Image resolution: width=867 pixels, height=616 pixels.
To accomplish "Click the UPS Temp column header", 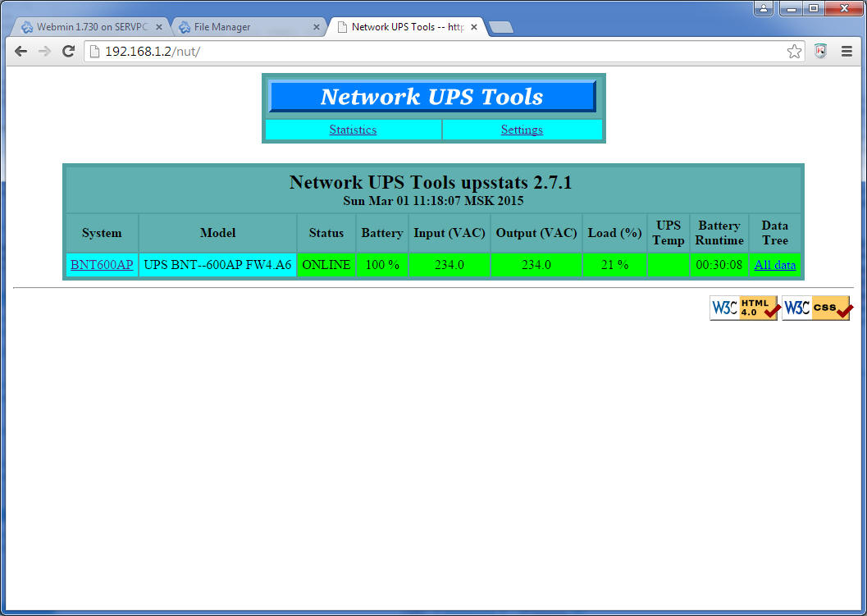I will coord(668,233).
